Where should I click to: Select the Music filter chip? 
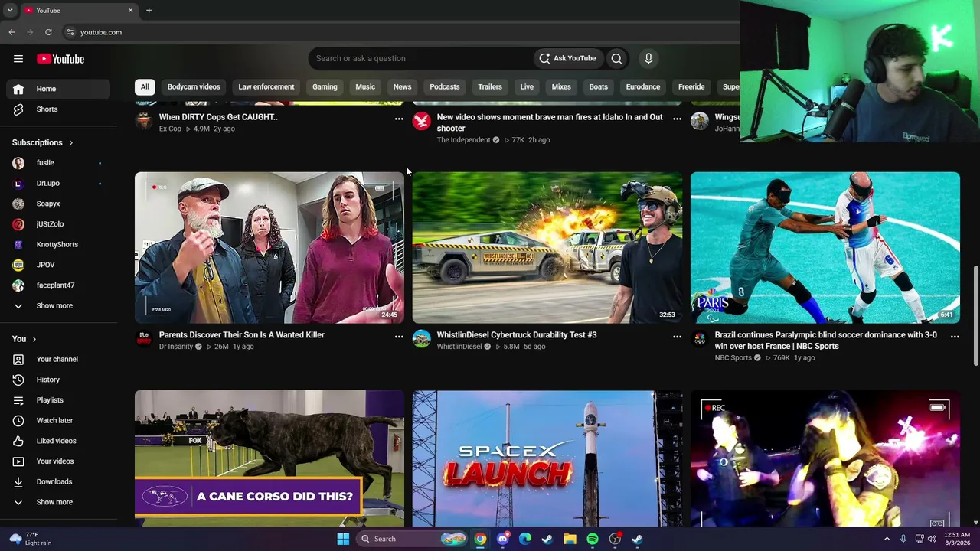tap(365, 87)
